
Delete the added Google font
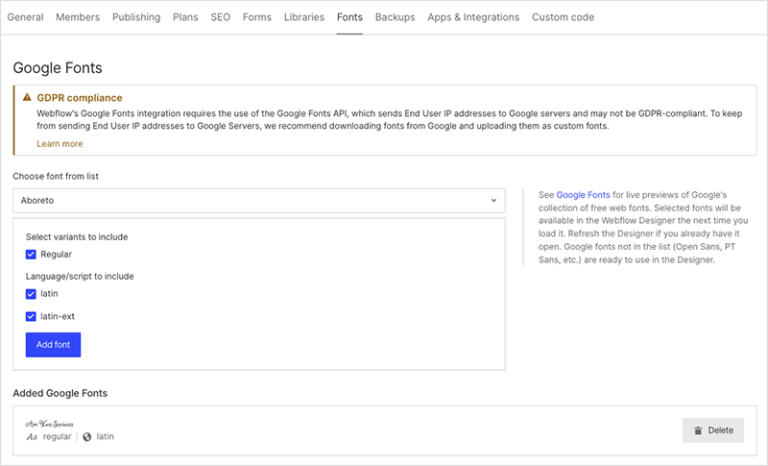pos(713,431)
